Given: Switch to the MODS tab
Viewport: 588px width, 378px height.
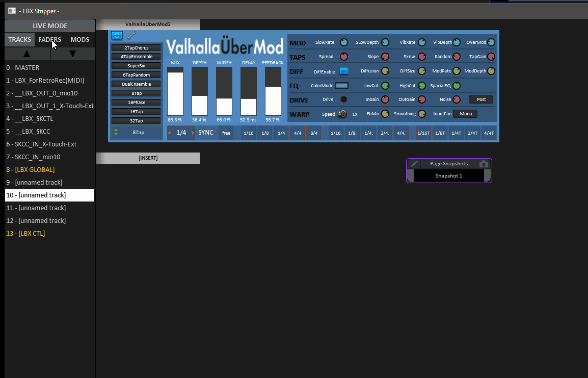Looking at the screenshot, I should 80,40.
